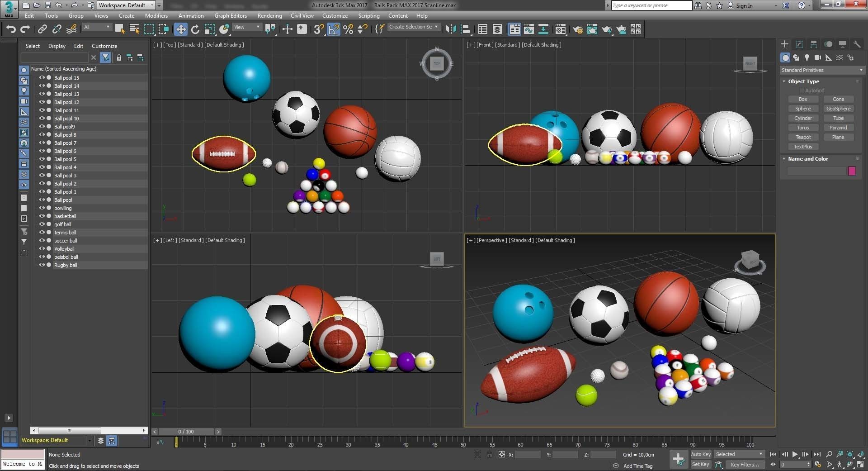The image size is (868, 471).
Task: Choose the Bind to Space Warp tool
Action: 71,29
